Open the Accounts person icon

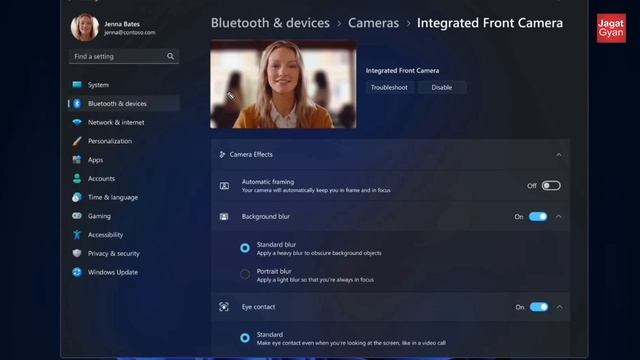[x=77, y=178]
